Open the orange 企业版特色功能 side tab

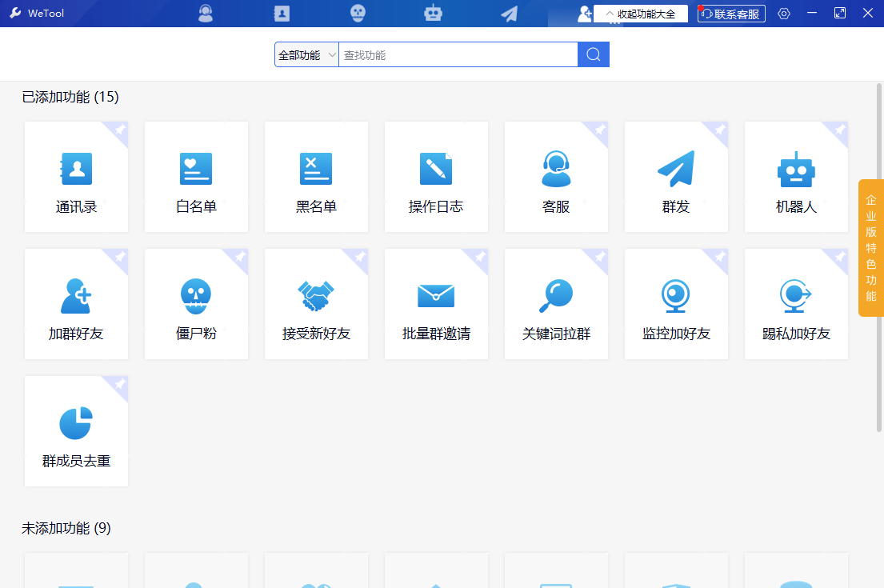(x=871, y=248)
